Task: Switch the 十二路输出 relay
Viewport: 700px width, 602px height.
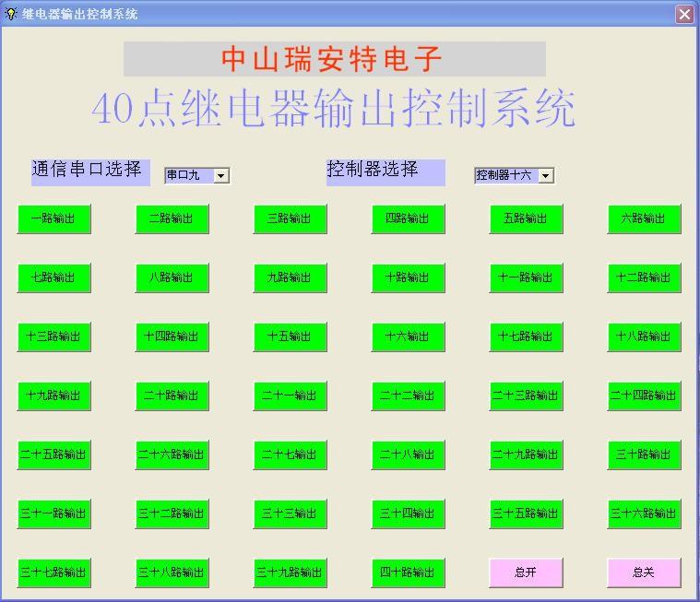Action: (644, 277)
